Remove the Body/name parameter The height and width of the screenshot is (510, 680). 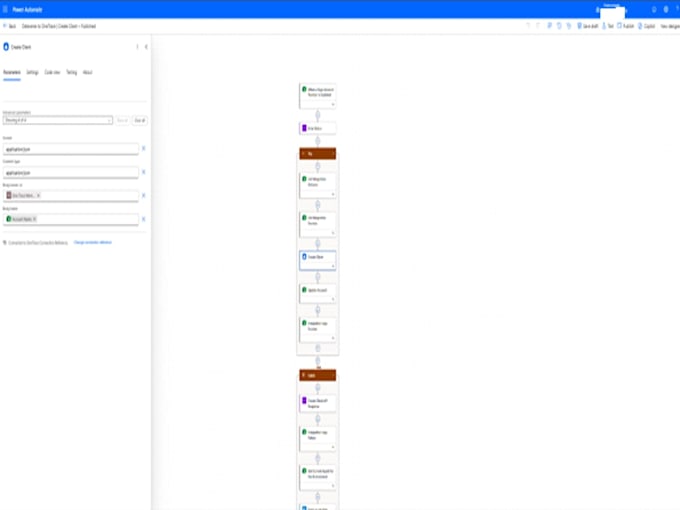coord(144,219)
